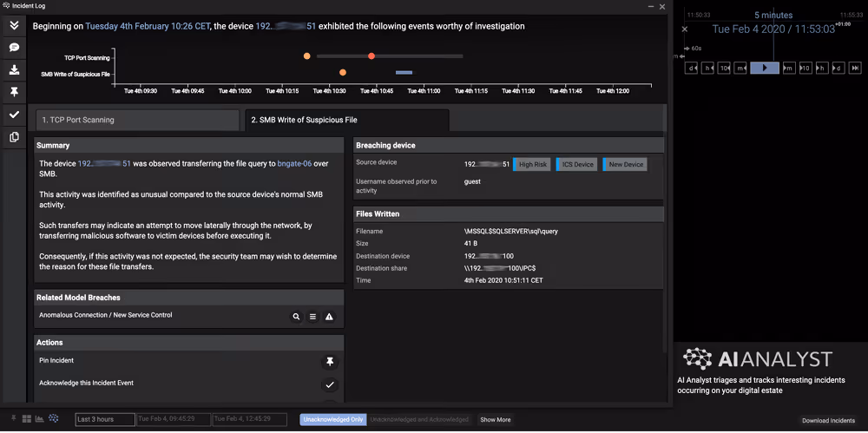
Task: Click the copy to clipboard sidebar icon
Action: click(15, 137)
